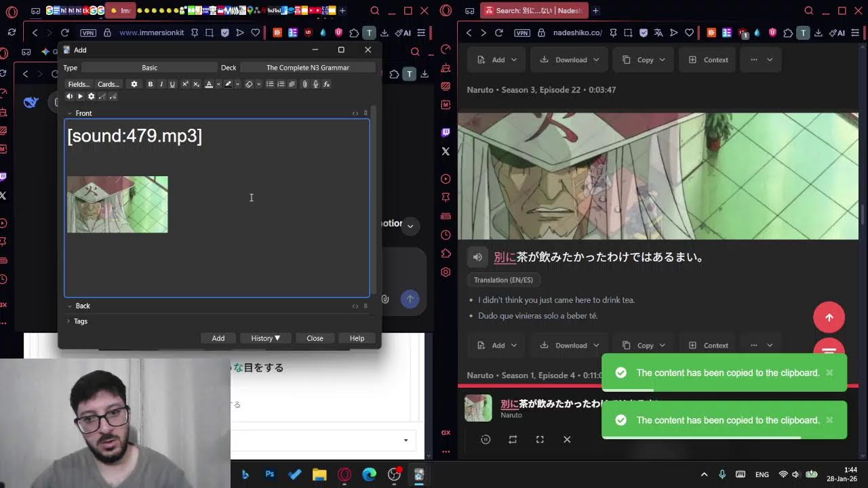Expand the Back field section
Image resolution: width=868 pixels, height=488 pixels.
tap(69, 306)
